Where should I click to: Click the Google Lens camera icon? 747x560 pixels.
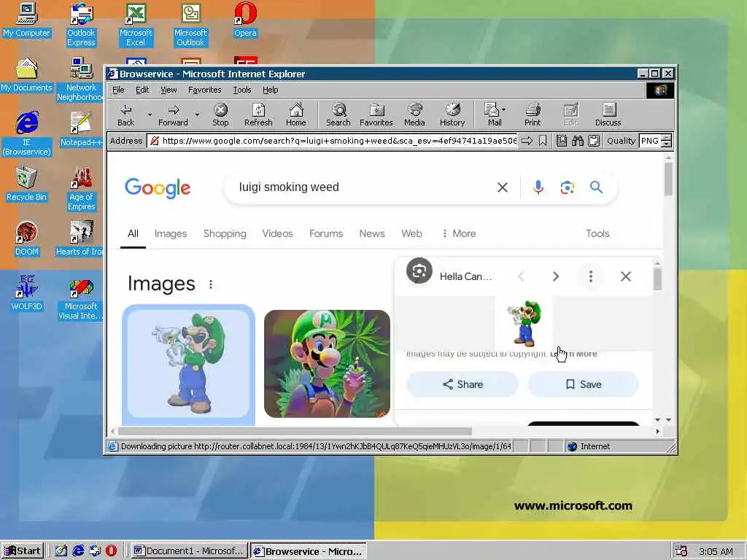(x=567, y=187)
